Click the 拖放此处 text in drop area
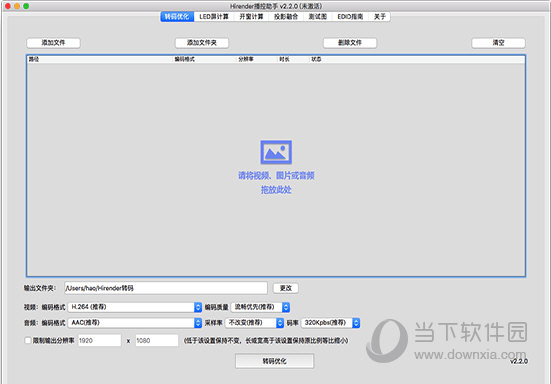This screenshot has height=384, width=551. pos(276,190)
